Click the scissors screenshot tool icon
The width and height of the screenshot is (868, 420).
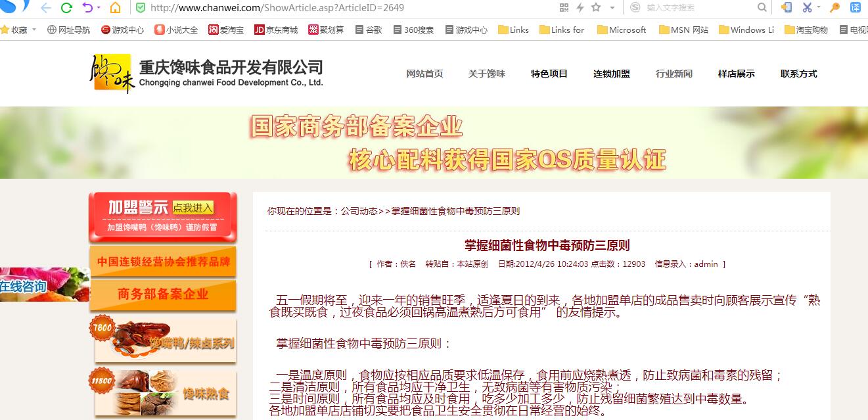coord(807,8)
